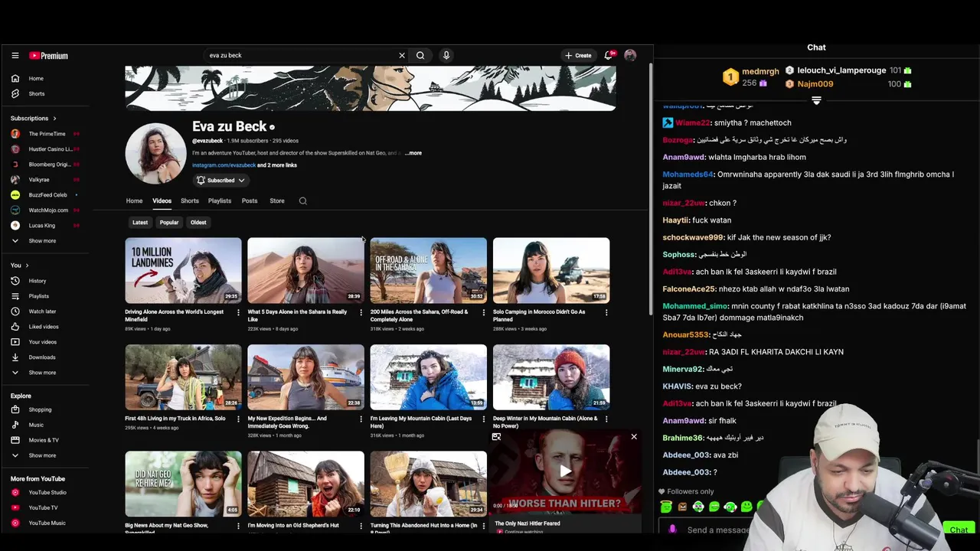Expand the Subscriptions section arrow

click(x=54, y=119)
